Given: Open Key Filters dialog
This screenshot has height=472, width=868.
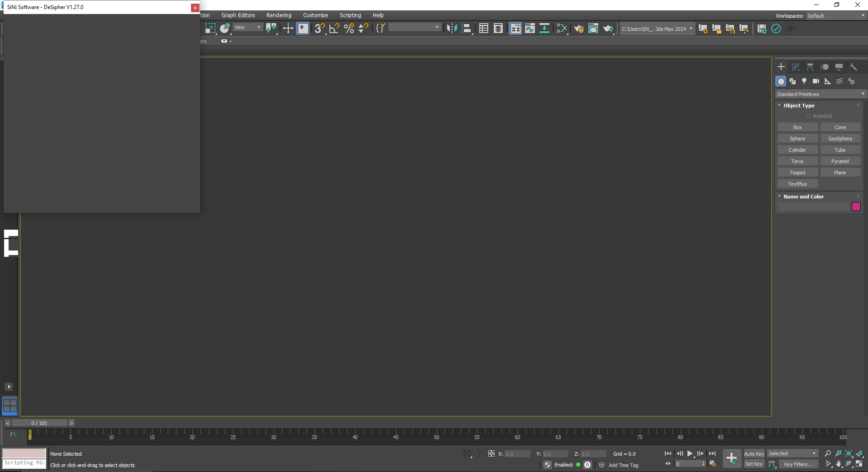Looking at the screenshot, I should pos(798,464).
